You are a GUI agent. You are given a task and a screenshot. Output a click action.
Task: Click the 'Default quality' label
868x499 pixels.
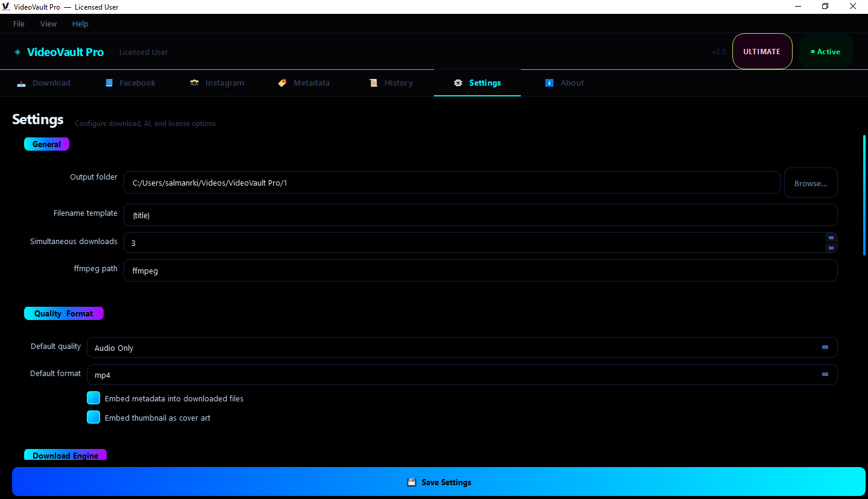(55, 347)
